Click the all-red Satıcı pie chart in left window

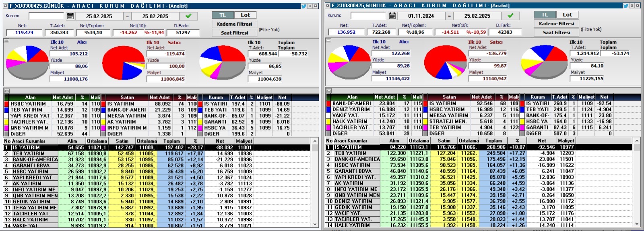pyautogui.click(x=123, y=63)
